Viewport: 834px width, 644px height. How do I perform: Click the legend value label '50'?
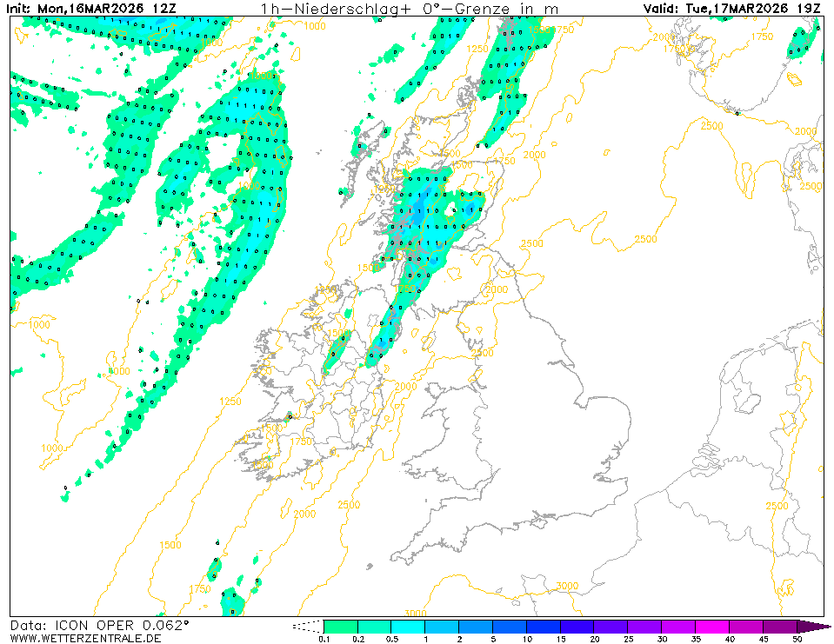797,639
